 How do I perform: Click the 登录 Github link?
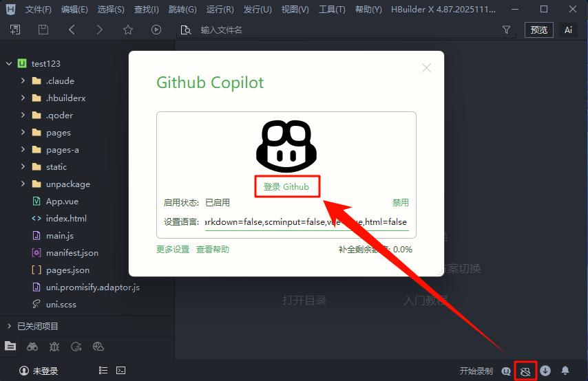(x=286, y=187)
